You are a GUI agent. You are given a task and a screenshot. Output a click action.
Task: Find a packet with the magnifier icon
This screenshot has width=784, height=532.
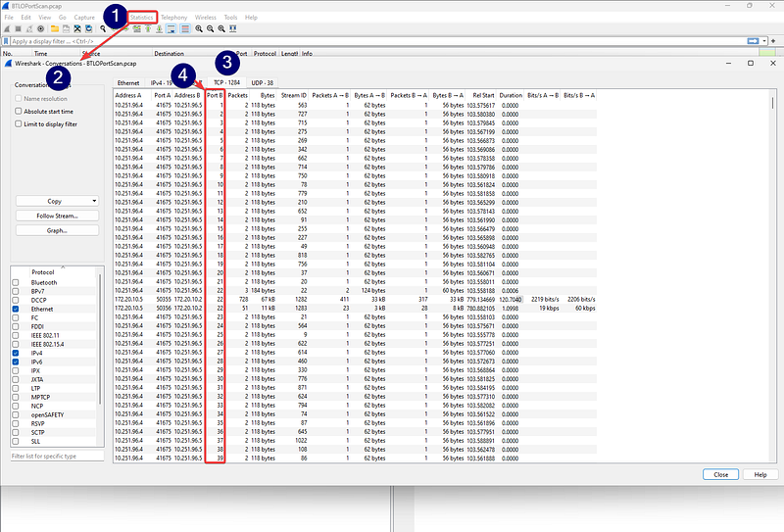point(103,29)
